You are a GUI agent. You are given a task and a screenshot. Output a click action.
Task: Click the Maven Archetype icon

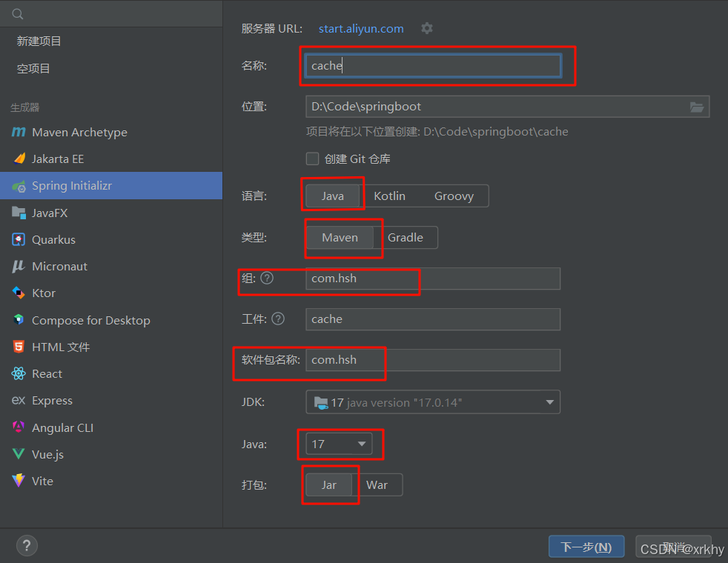coord(19,132)
